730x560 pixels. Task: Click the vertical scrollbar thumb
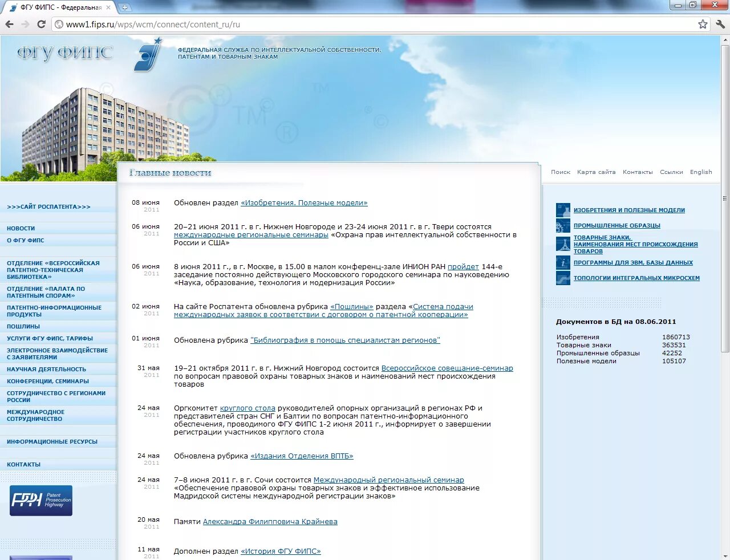[725, 200]
